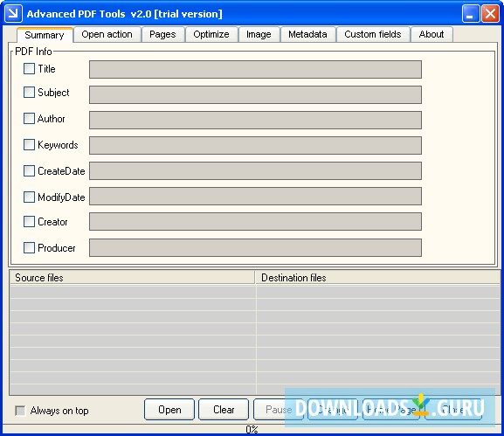Click the 0% progress bar
The width and height of the screenshot is (504, 436).
(x=252, y=429)
